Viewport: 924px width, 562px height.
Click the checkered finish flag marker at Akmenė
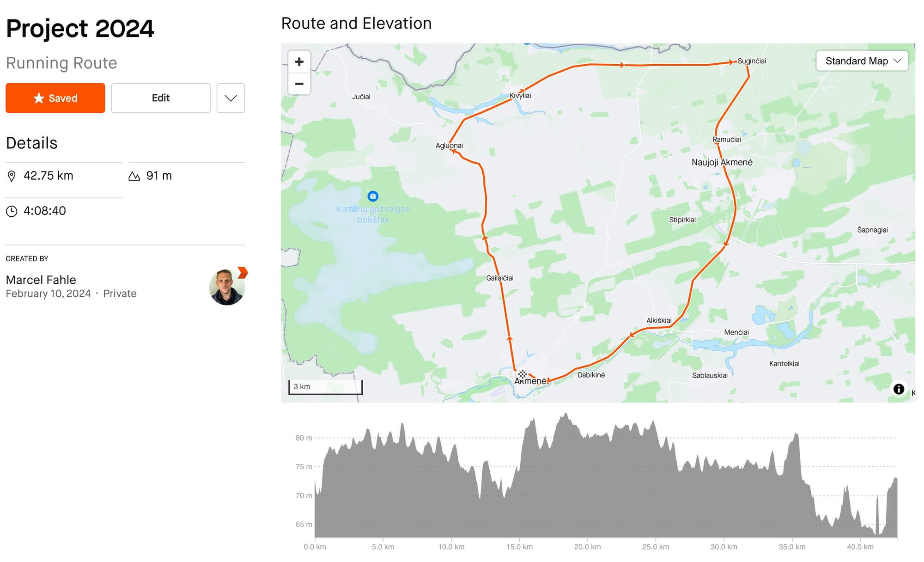point(523,373)
